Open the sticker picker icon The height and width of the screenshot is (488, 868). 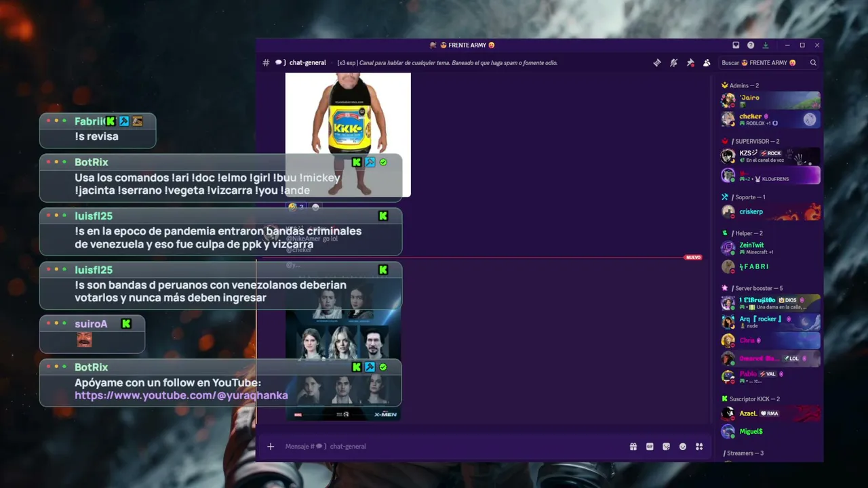point(666,446)
